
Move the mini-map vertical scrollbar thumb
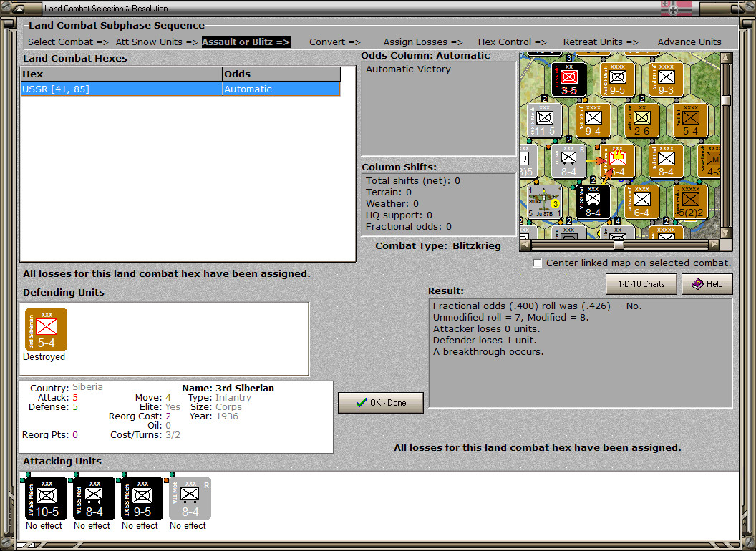[726, 100]
